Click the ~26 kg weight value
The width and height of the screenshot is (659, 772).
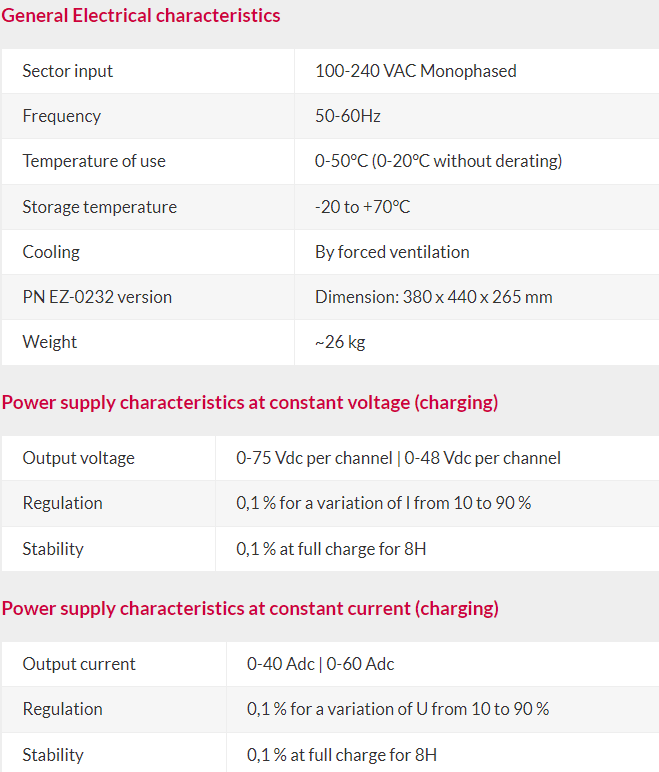tap(340, 342)
